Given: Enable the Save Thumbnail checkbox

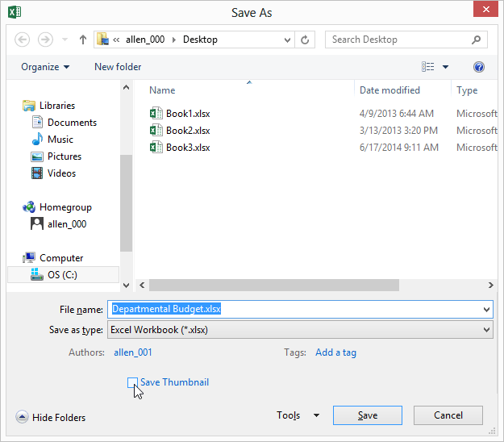Looking at the screenshot, I should [132, 382].
